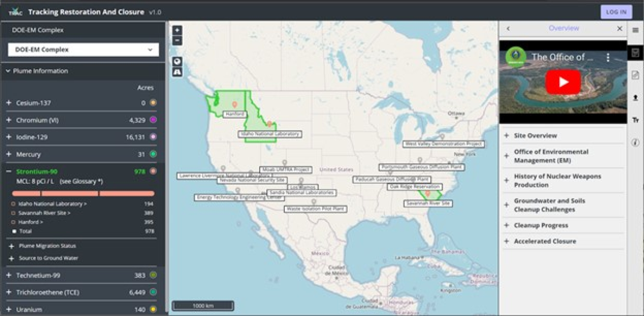
Task: Expand the Uranium row
Action: point(9,309)
